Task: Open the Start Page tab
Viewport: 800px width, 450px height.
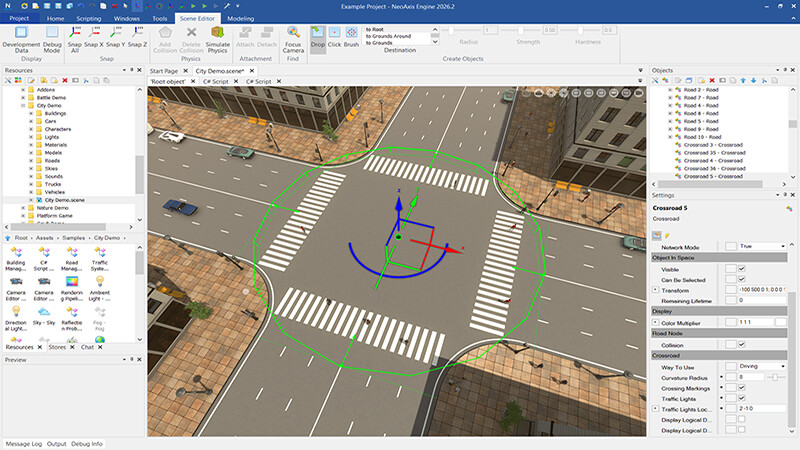Action: pyautogui.click(x=164, y=71)
